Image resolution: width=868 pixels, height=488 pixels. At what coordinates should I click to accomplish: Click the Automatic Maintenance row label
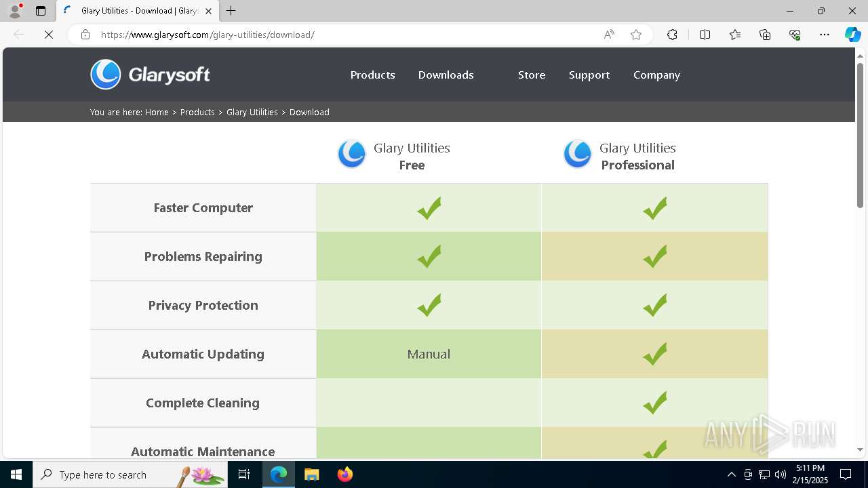point(203,452)
